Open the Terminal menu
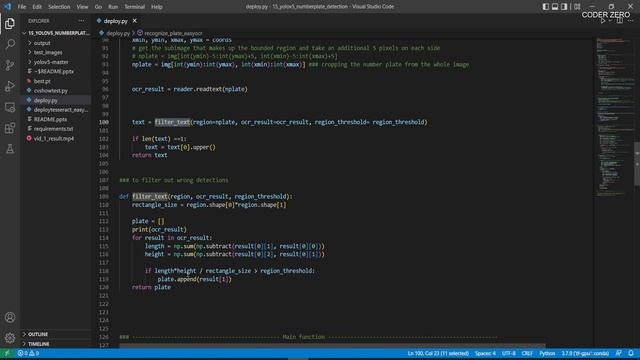This screenshot has height=360, width=640. 134,7
